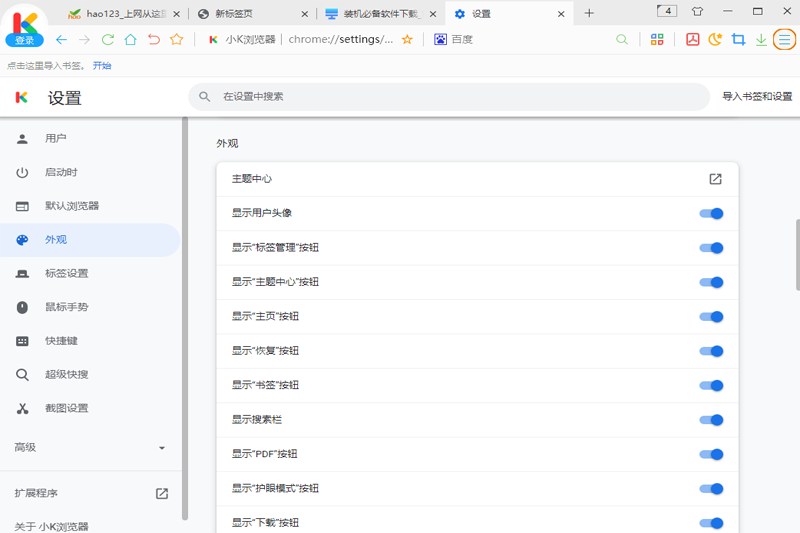Expand the 高级 section arrow
800x533 pixels.
[162, 448]
